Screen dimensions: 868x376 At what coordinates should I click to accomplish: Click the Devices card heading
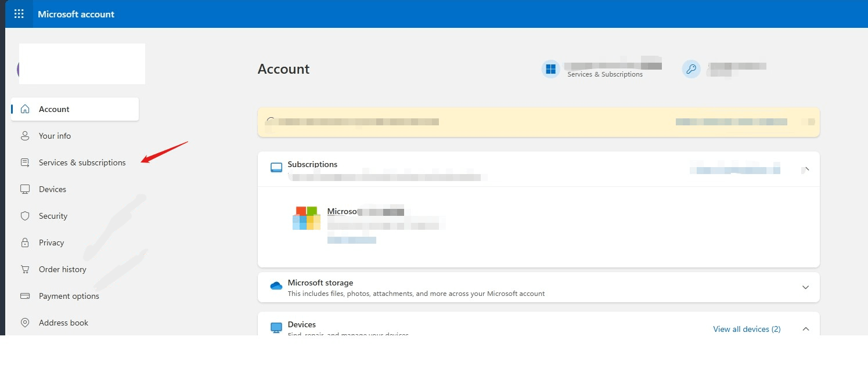(302, 324)
